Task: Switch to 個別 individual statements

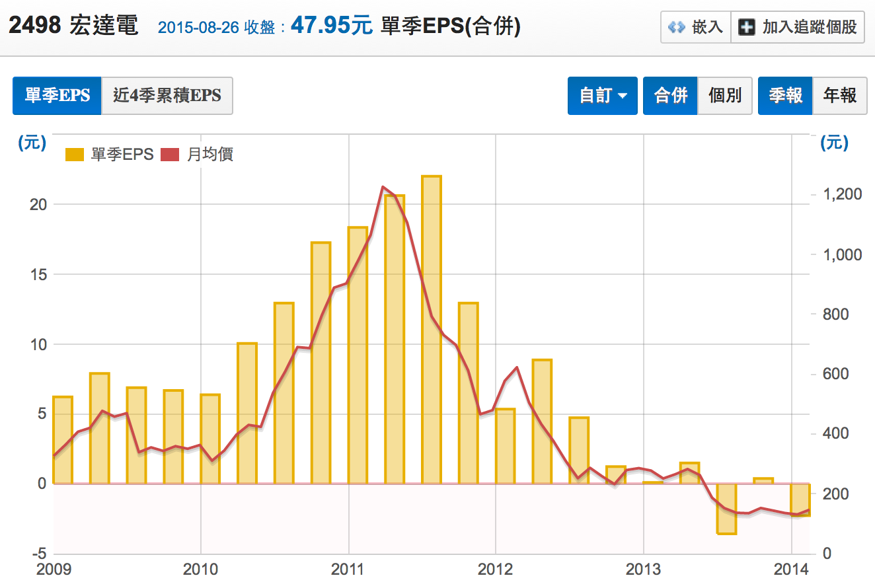Action: (725, 96)
